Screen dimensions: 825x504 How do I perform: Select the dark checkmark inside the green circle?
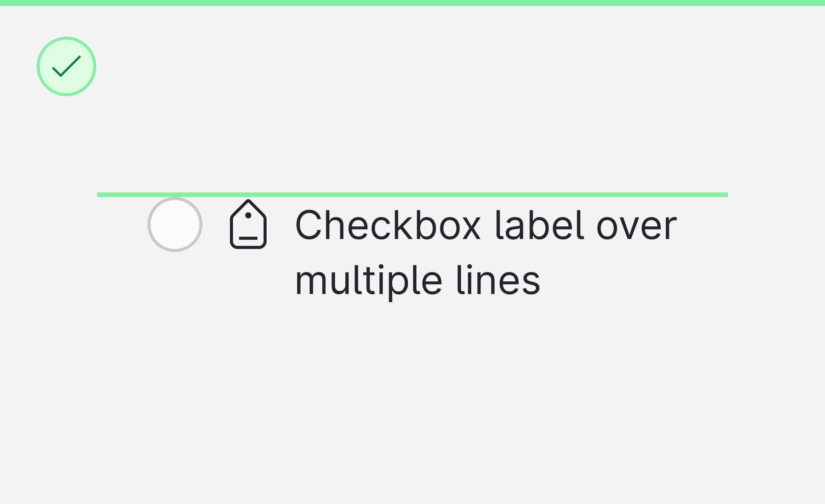pyautogui.click(x=66, y=66)
